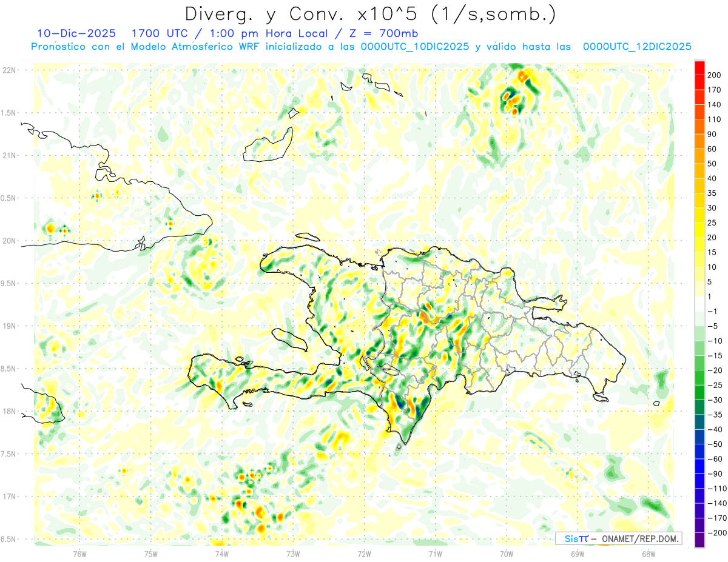Click the -10 value on the color scale
Screen dimensions: 728x562
pyautogui.click(x=715, y=341)
